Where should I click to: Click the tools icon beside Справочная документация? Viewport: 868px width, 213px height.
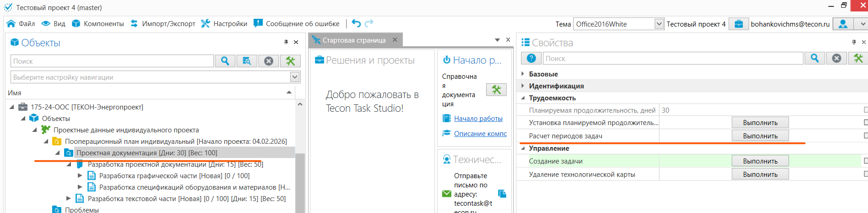pyautogui.click(x=496, y=90)
